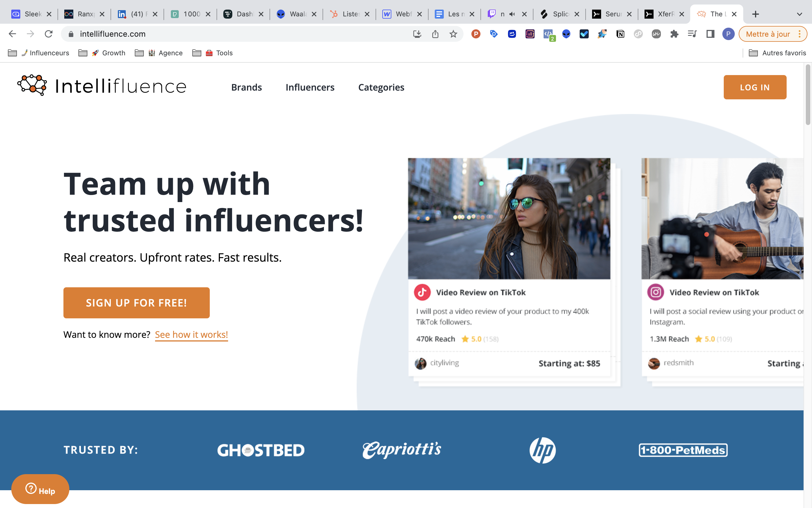This screenshot has width=812, height=508.
Task: Click the install app icon in address bar
Action: [417, 34]
